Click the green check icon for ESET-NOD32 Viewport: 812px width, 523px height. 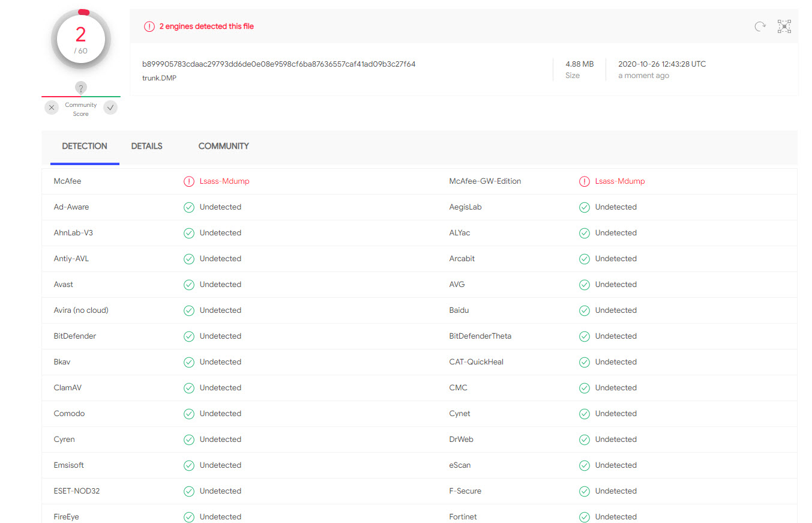189,491
